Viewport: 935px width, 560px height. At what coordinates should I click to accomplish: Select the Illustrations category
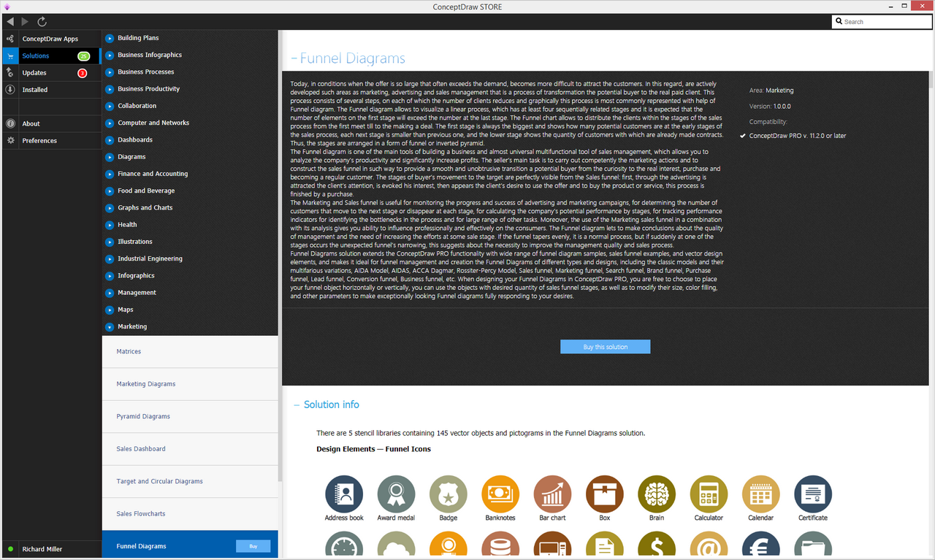point(135,242)
